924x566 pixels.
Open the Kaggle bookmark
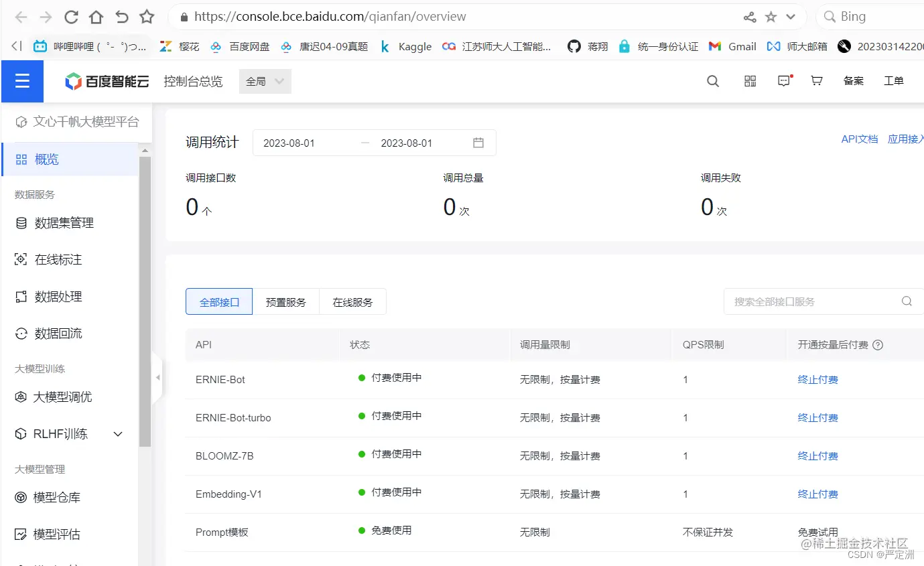point(405,46)
